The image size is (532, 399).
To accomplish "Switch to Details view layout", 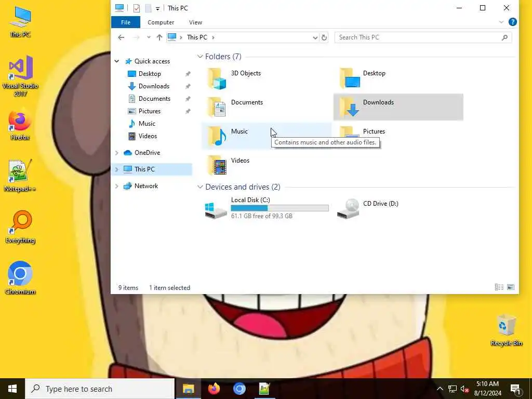I will click(x=499, y=287).
